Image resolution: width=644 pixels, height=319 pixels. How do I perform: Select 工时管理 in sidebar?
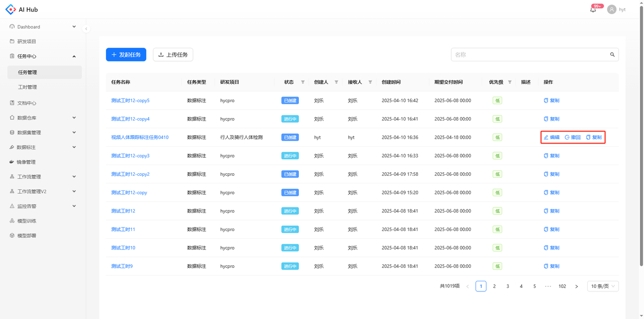click(44, 87)
